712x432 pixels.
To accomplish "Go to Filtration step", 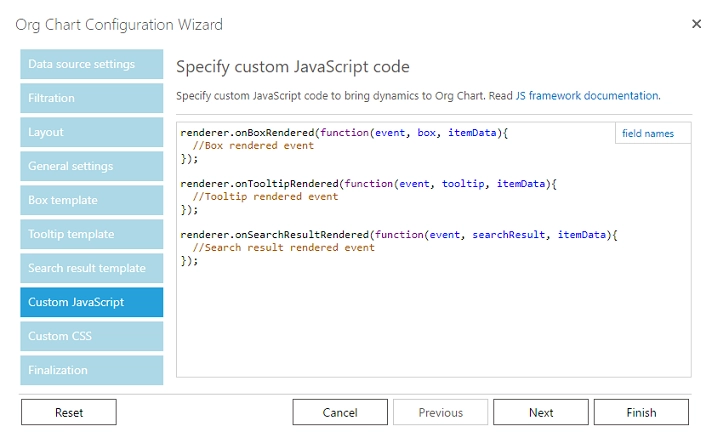I will click(91, 98).
